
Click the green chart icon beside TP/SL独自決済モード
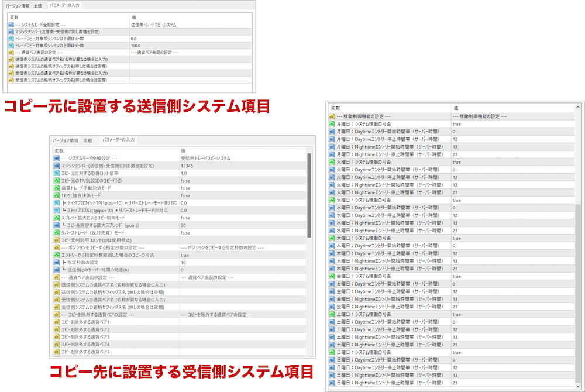56,195
